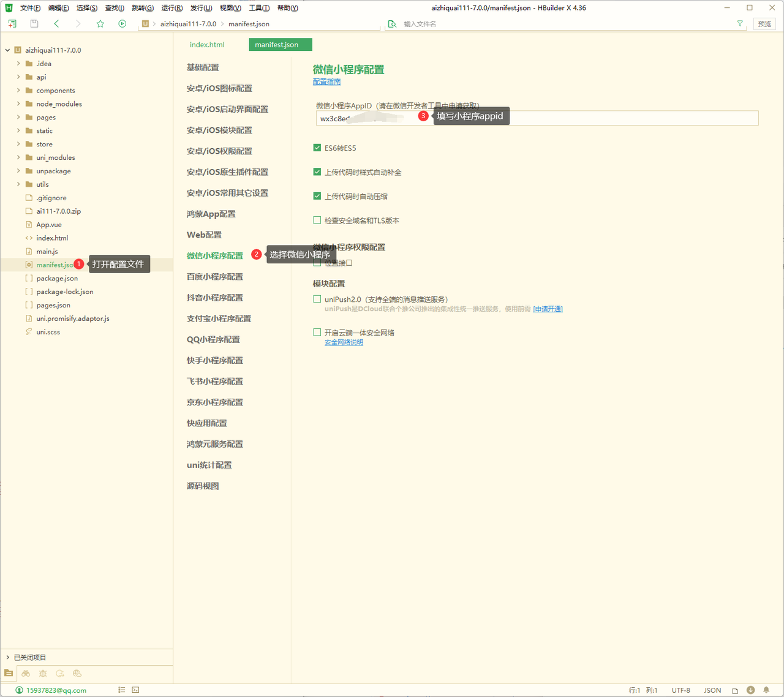Viewport: 784px width, 697px height.
Task: Select package-lock.json in the file tree
Action: (x=65, y=292)
